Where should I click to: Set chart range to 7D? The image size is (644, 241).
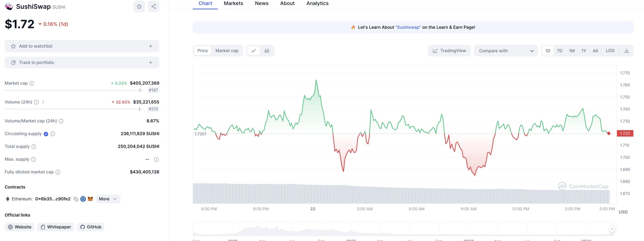tap(559, 51)
